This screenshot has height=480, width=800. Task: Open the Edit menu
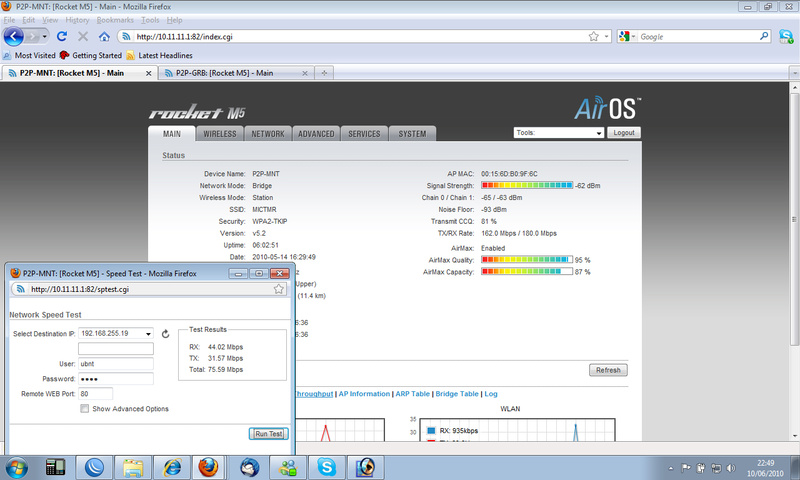(29, 20)
